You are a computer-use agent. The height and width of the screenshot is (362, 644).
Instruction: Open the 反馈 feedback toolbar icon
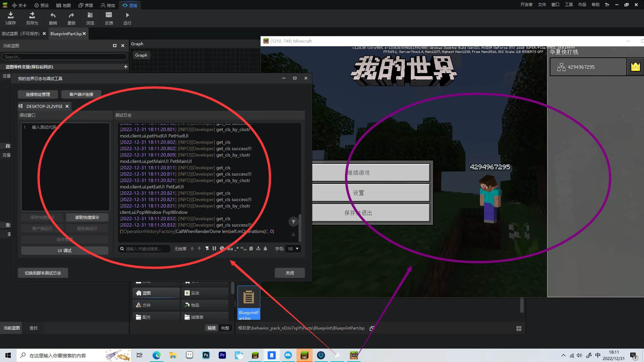coord(109,18)
